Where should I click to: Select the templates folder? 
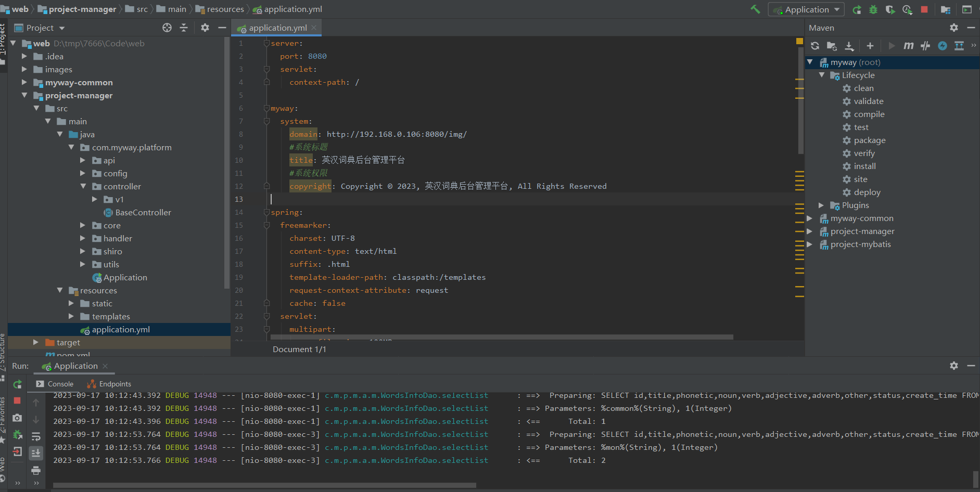105,316
